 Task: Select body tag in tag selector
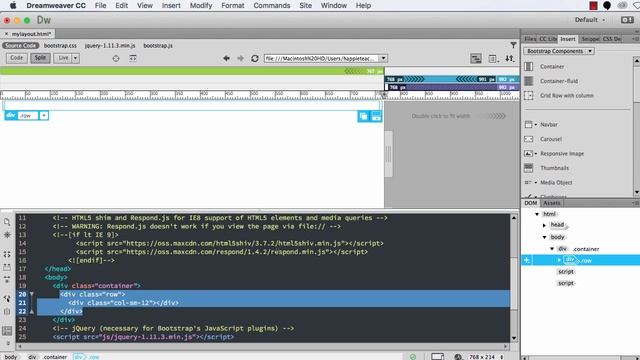coord(11,357)
